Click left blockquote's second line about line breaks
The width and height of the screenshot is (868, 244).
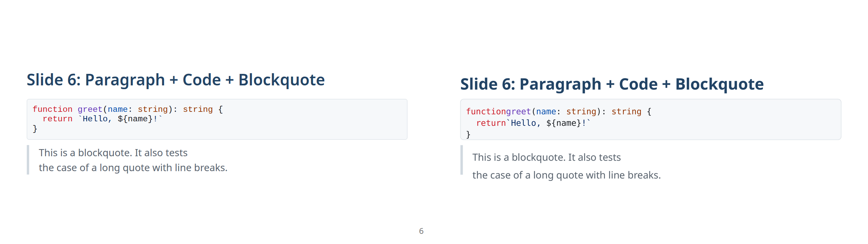133,168
